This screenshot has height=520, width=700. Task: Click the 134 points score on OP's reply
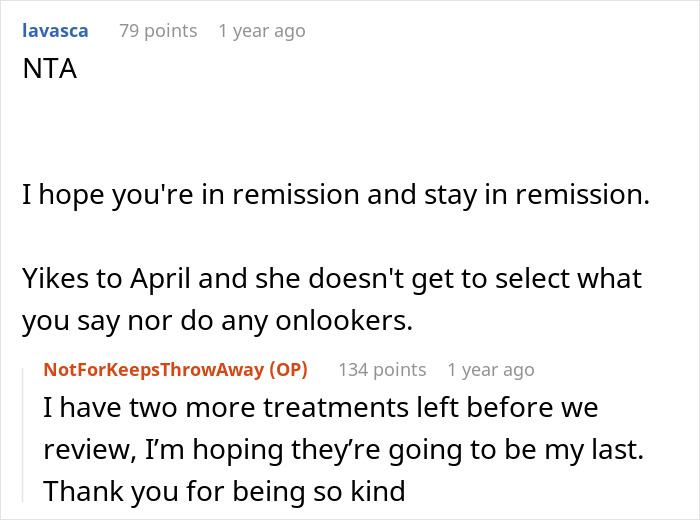[x=382, y=370]
